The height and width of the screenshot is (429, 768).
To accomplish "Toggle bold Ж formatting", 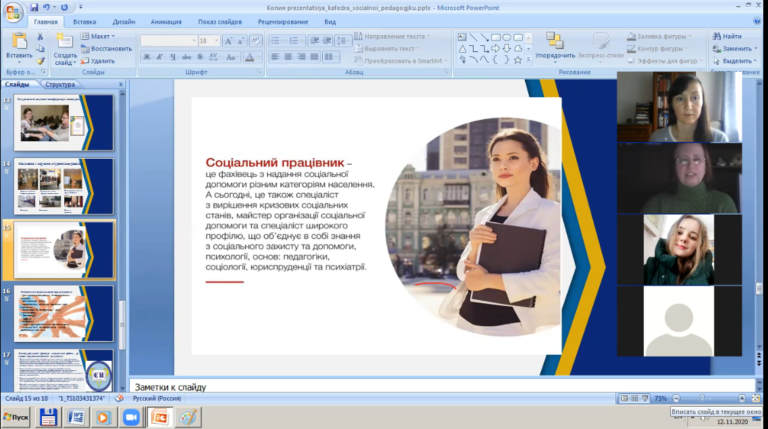I will tap(146, 57).
